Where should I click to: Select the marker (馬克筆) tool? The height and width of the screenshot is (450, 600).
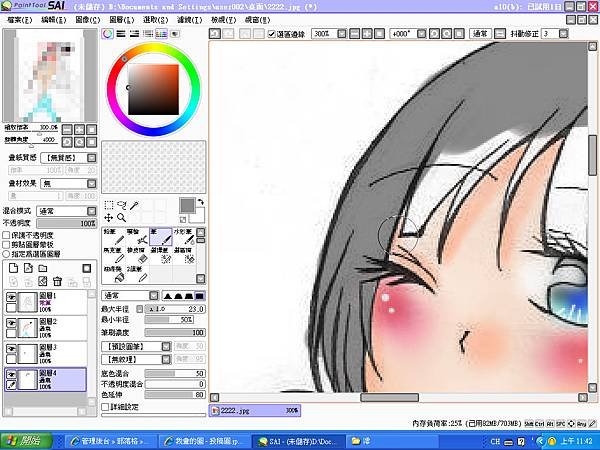pyautogui.click(x=114, y=255)
